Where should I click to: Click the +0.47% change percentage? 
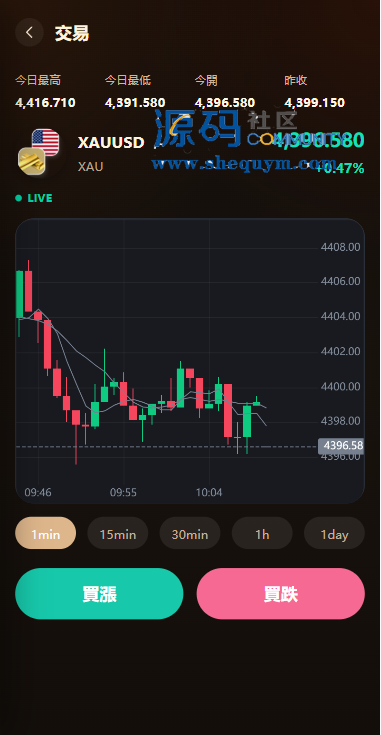[x=340, y=168]
